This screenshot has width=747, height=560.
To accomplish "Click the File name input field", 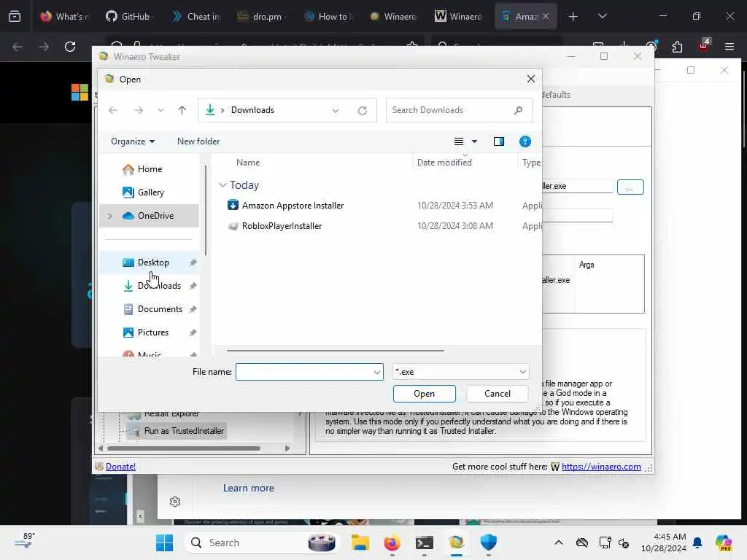I will tap(304, 372).
